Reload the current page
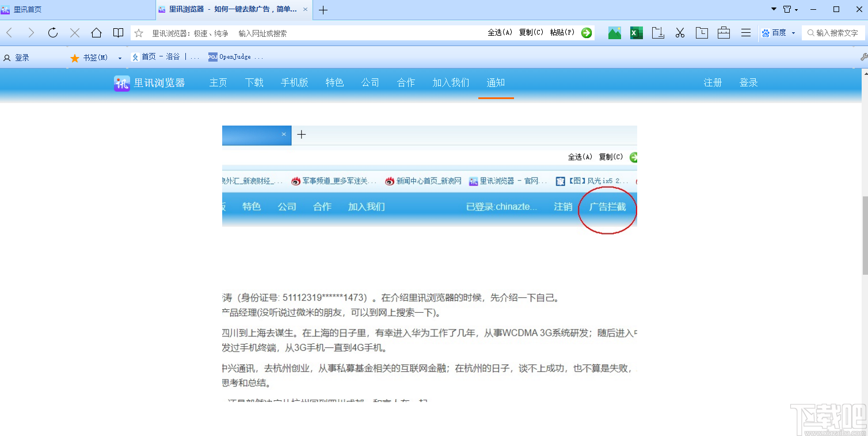 pyautogui.click(x=53, y=33)
